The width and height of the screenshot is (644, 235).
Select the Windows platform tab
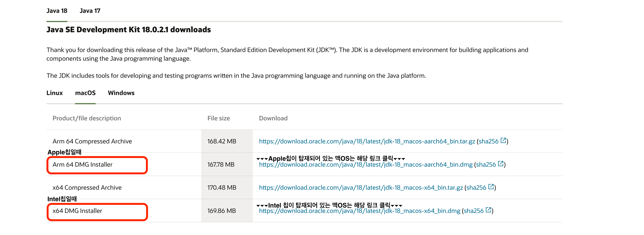tap(121, 93)
